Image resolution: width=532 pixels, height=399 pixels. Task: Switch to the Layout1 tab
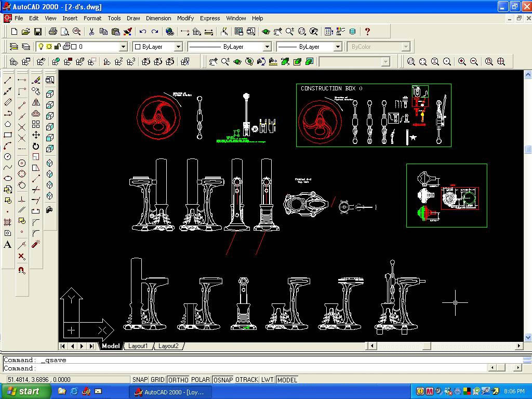tap(138, 346)
